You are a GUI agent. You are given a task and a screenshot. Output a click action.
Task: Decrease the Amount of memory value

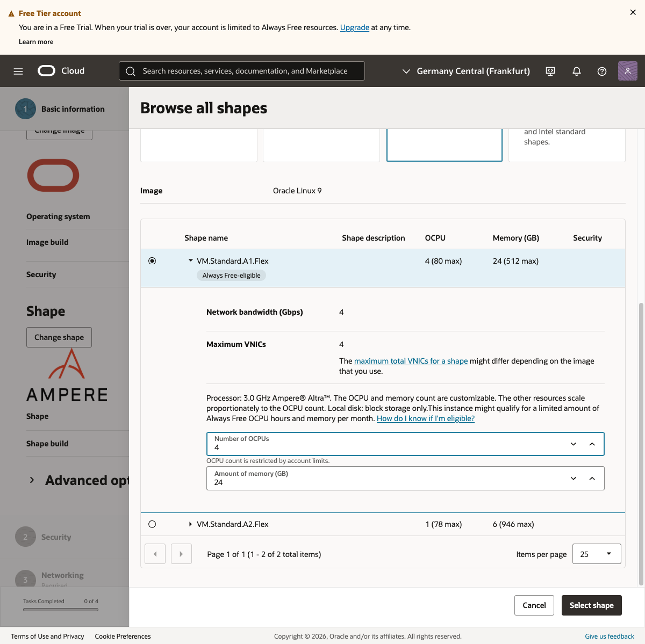click(574, 479)
